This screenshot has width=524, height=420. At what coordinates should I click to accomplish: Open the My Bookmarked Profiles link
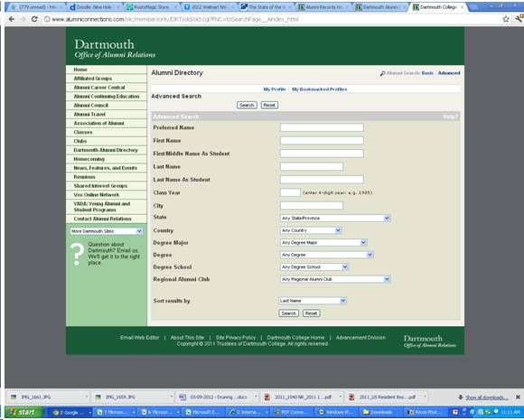click(x=320, y=89)
